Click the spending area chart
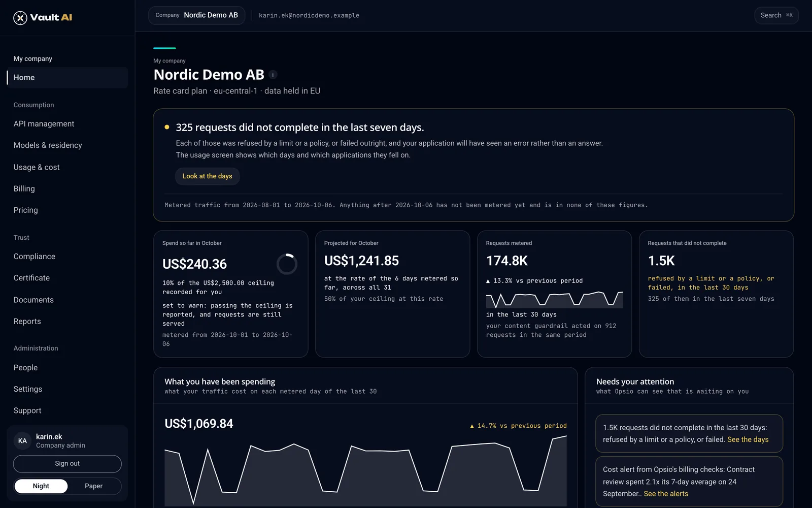This screenshot has height=508, width=812. coord(365,470)
